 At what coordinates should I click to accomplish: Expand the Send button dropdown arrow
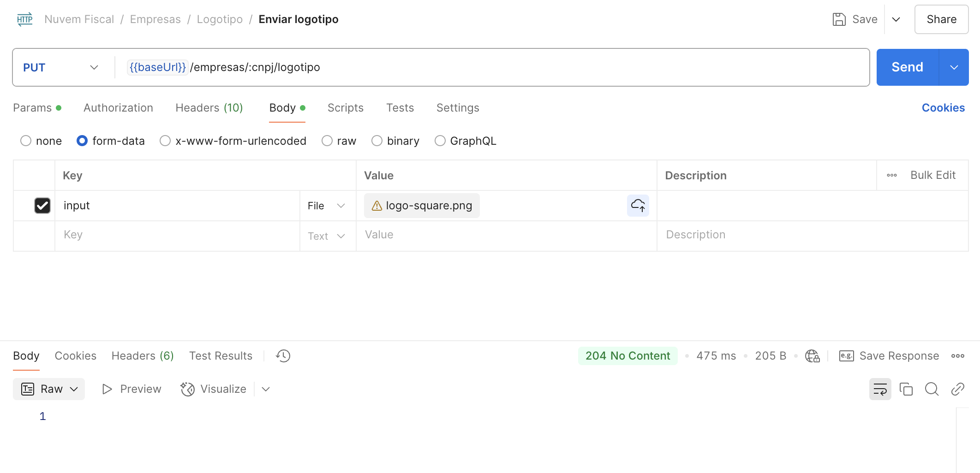click(x=954, y=67)
